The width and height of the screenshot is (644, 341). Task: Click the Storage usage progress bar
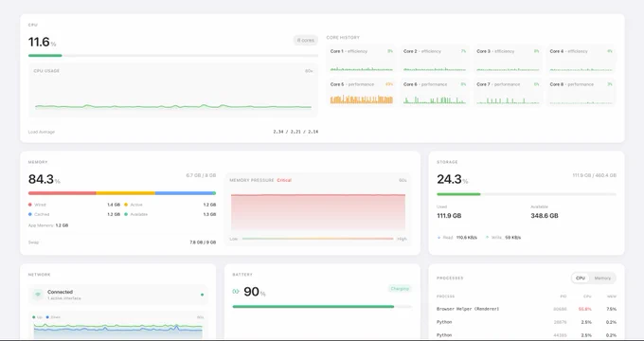point(527,194)
